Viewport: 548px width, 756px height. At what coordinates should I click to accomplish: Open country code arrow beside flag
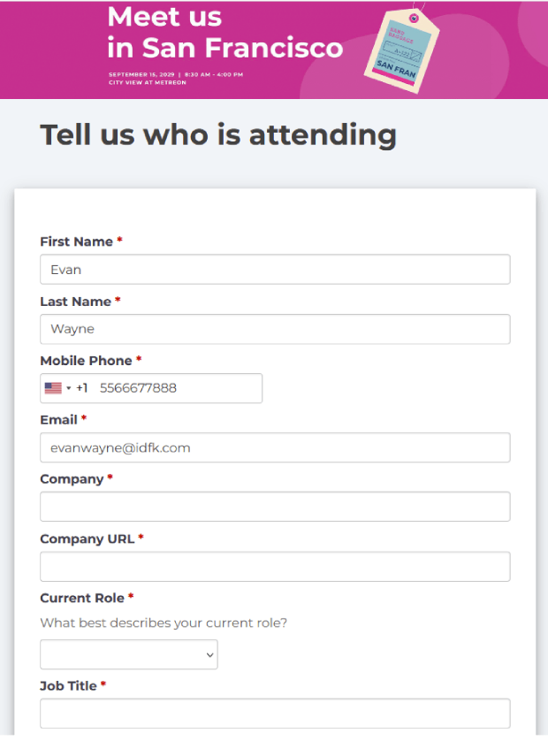(x=69, y=388)
